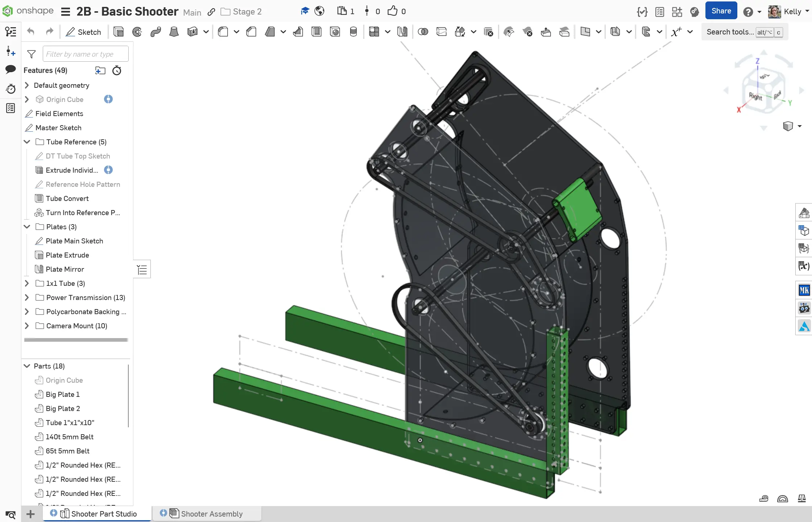Select the Loft tool icon
Screen dimensions: 812x522
click(x=174, y=32)
